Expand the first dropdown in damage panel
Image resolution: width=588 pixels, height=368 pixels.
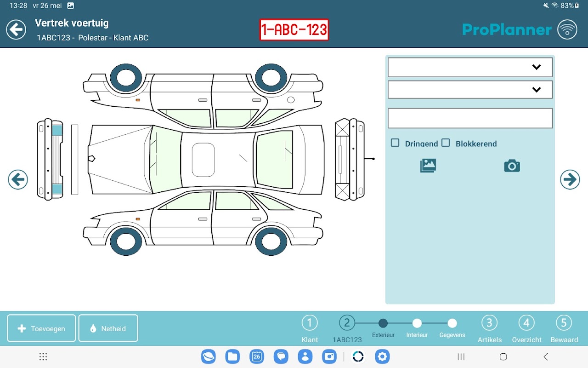click(470, 67)
